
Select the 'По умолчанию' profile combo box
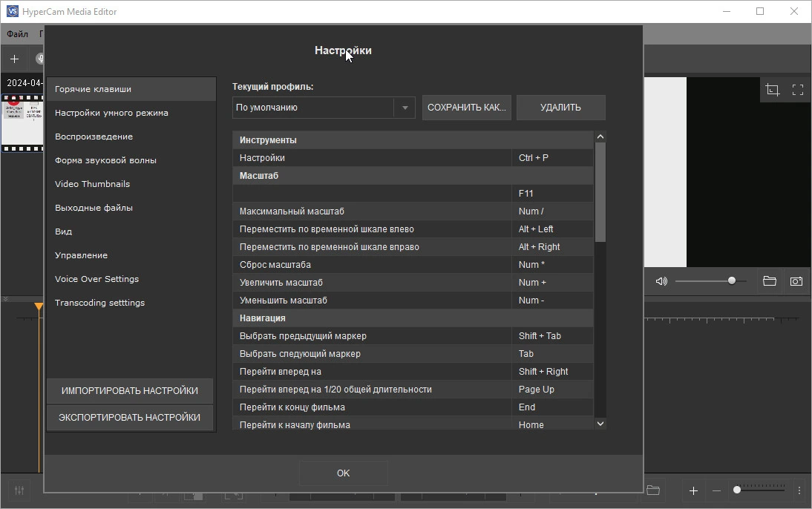[x=324, y=108]
